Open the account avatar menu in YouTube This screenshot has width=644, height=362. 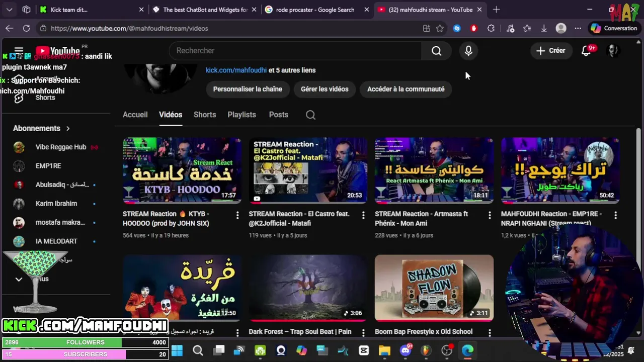tap(613, 50)
